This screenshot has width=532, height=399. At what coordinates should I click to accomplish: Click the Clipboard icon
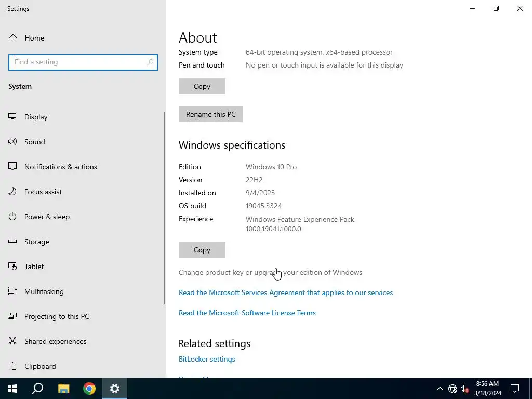pos(12,366)
